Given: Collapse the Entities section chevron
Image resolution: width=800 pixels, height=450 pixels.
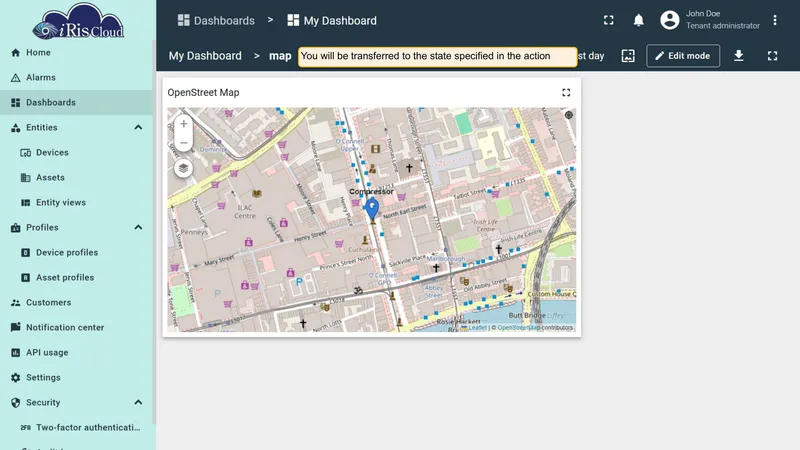Looking at the screenshot, I should click(x=138, y=128).
